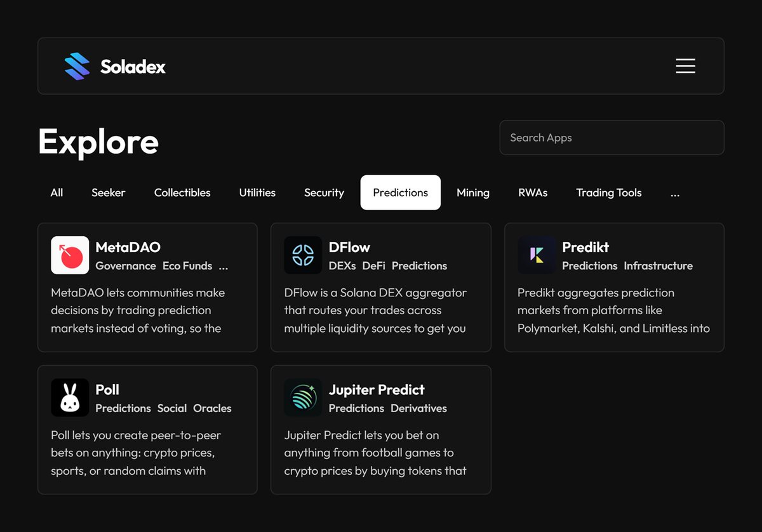Open the Security tab
This screenshot has height=532, width=762.
click(x=324, y=192)
